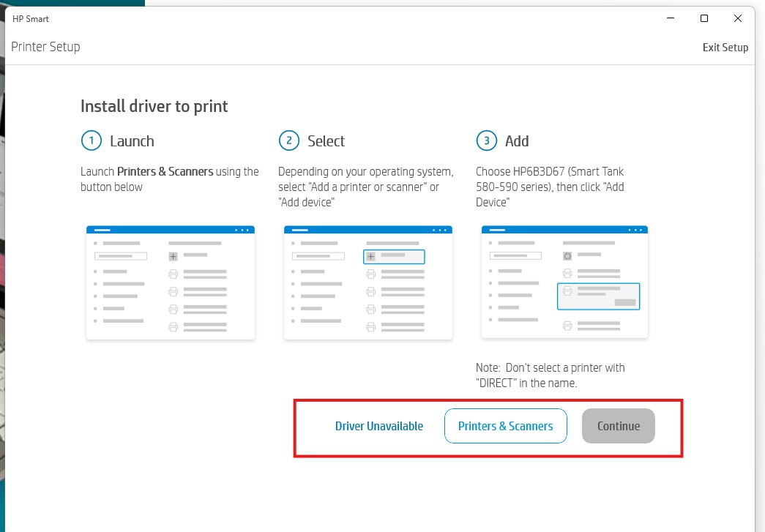Minimize the HP Smart window
Viewport: 765px width, 532px height.
670,18
